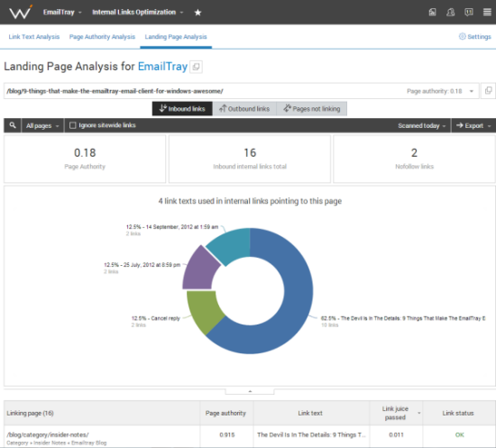Click the EmailTray title link

click(x=162, y=67)
